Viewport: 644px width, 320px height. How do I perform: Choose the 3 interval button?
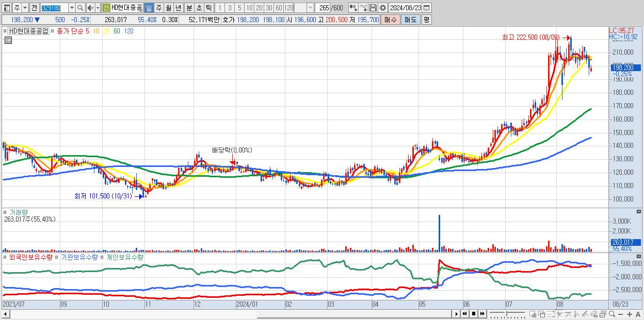(230, 8)
